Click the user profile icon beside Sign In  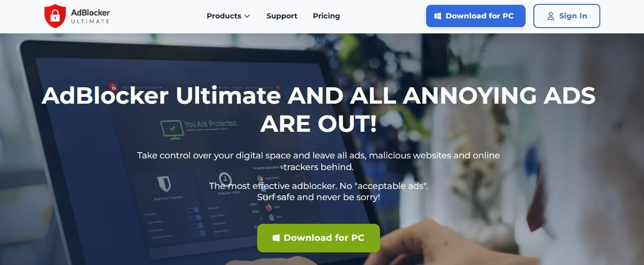pos(551,16)
